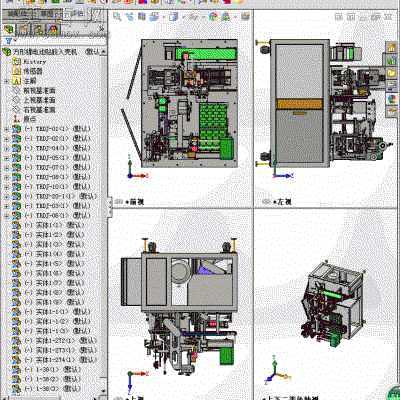Viewport: 400px width, 400px height.
Task: Click the *前视 view label
Action: pyautogui.click(x=135, y=202)
